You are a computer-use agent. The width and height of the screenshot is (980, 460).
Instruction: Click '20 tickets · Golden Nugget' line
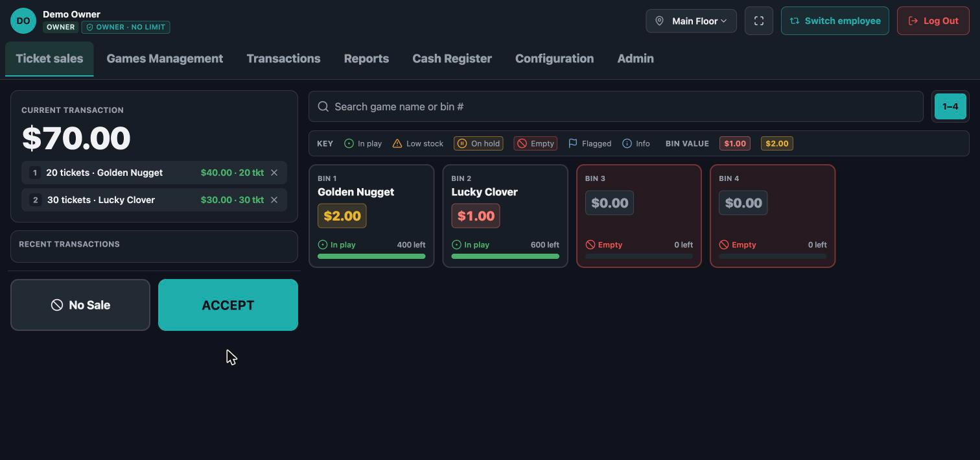104,173
